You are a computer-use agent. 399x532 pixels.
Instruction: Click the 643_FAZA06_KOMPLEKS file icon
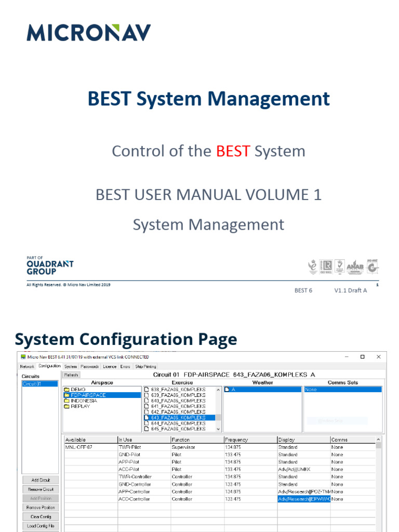[147, 418]
